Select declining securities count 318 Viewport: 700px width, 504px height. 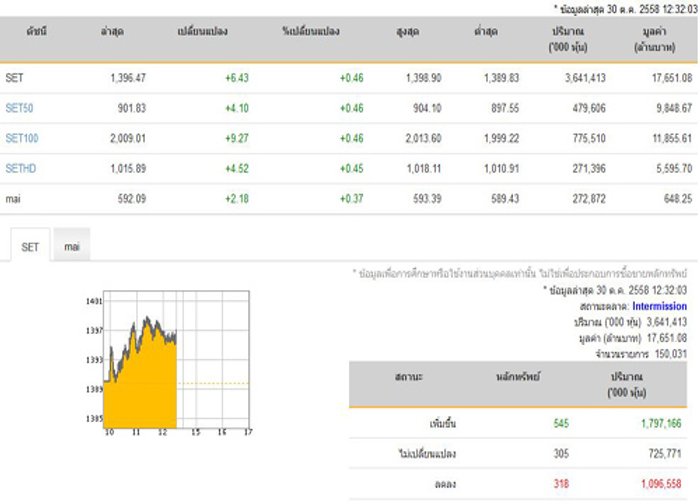tap(561, 483)
